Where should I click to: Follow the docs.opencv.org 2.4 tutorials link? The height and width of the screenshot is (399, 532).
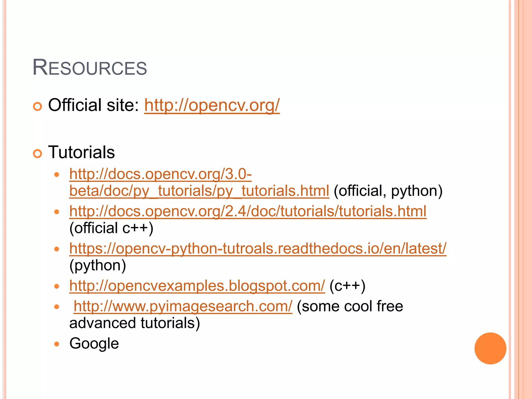248,211
